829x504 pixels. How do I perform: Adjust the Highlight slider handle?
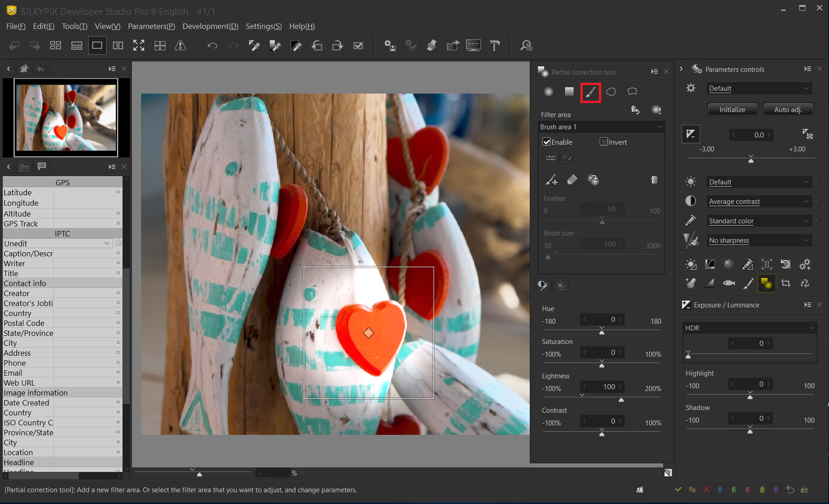(x=750, y=397)
